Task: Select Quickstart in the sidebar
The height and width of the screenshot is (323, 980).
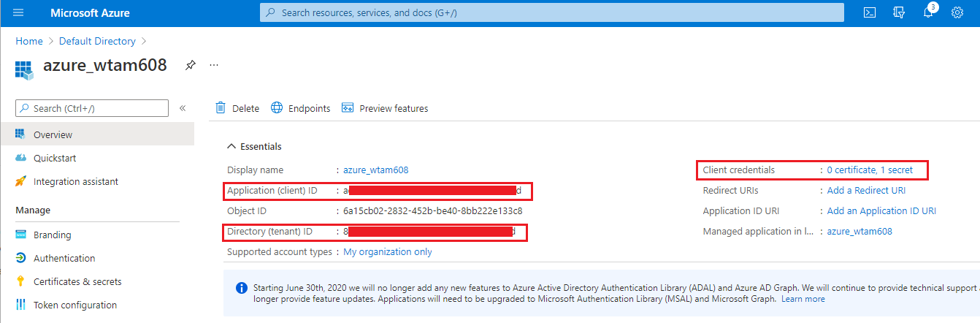Action: coord(55,158)
